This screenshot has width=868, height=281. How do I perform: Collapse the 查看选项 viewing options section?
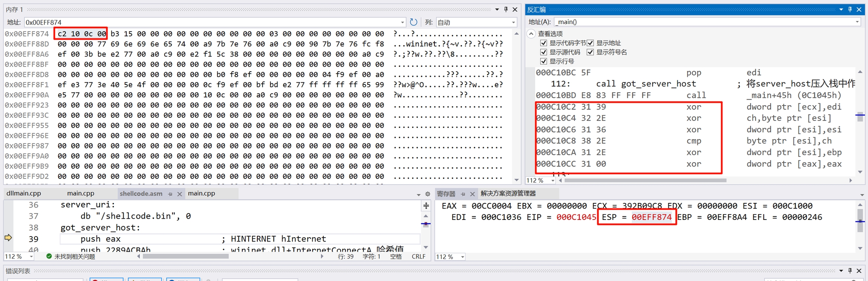(x=531, y=34)
